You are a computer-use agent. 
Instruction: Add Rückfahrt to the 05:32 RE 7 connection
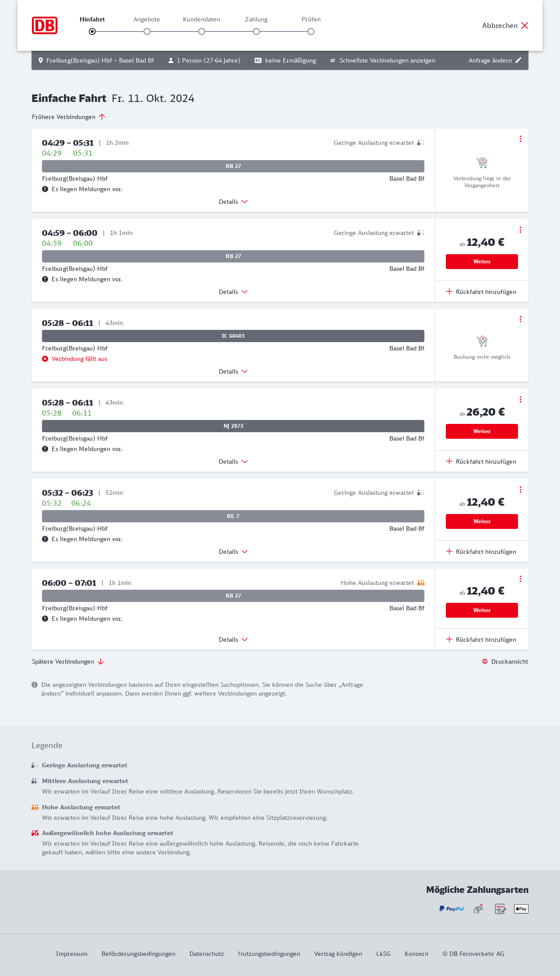[481, 552]
